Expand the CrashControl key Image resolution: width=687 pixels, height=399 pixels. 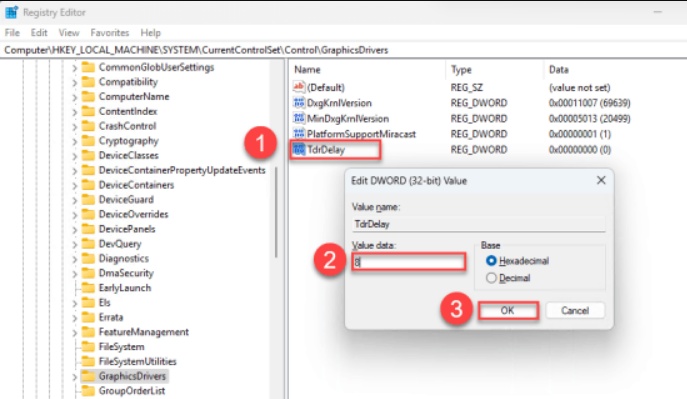coord(74,127)
